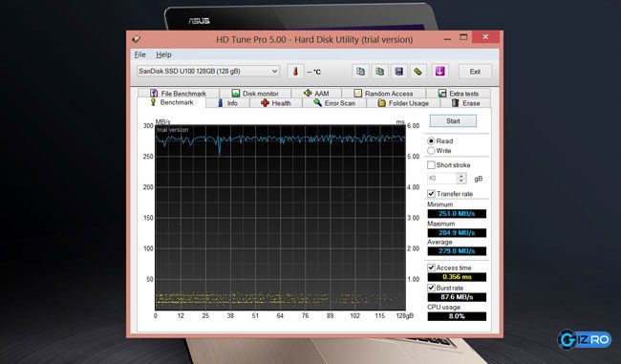The width and height of the screenshot is (621, 364).
Task: Switch to the Random Access tab
Action: point(383,93)
